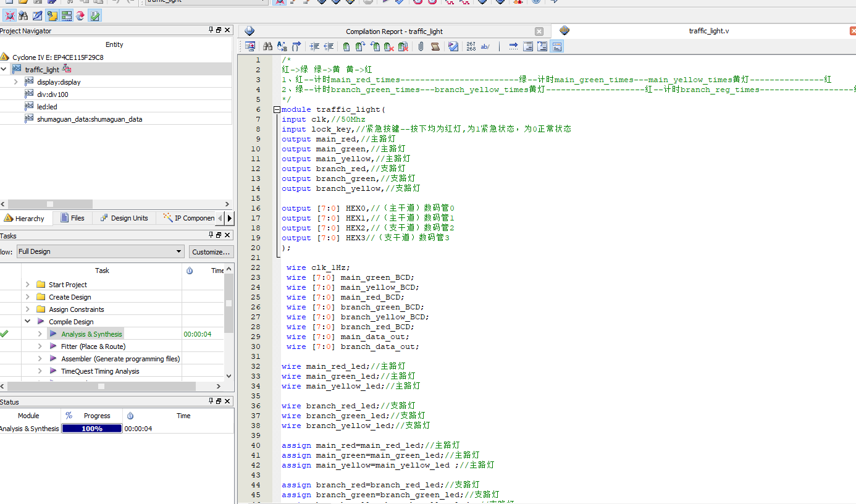Switch to the Hierarchy tab

[x=25, y=218]
